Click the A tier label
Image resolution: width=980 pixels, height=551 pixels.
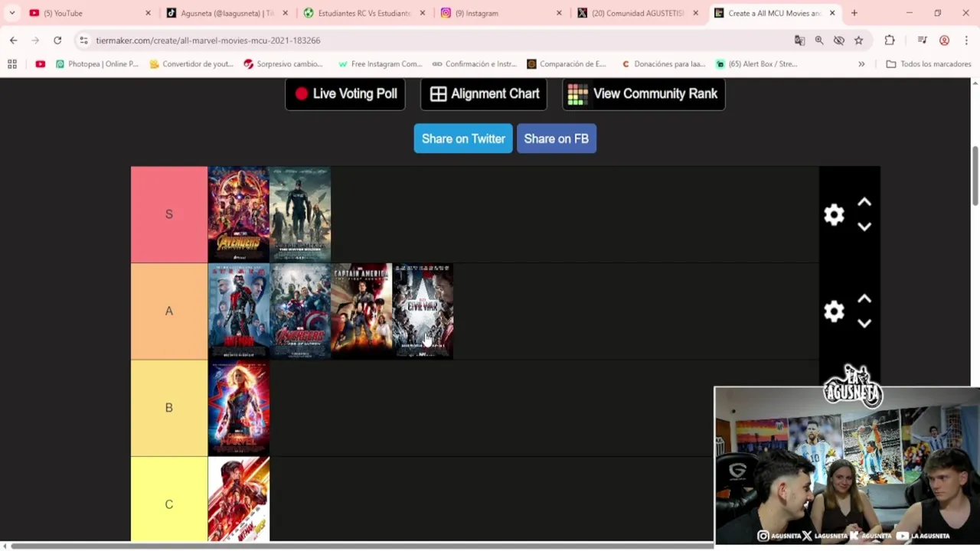[x=169, y=311]
